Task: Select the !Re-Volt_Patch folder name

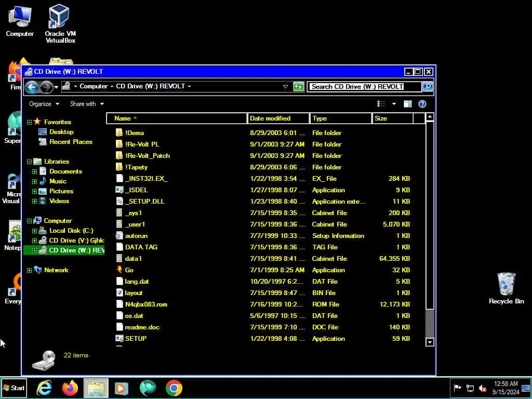Action: point(147,156)
